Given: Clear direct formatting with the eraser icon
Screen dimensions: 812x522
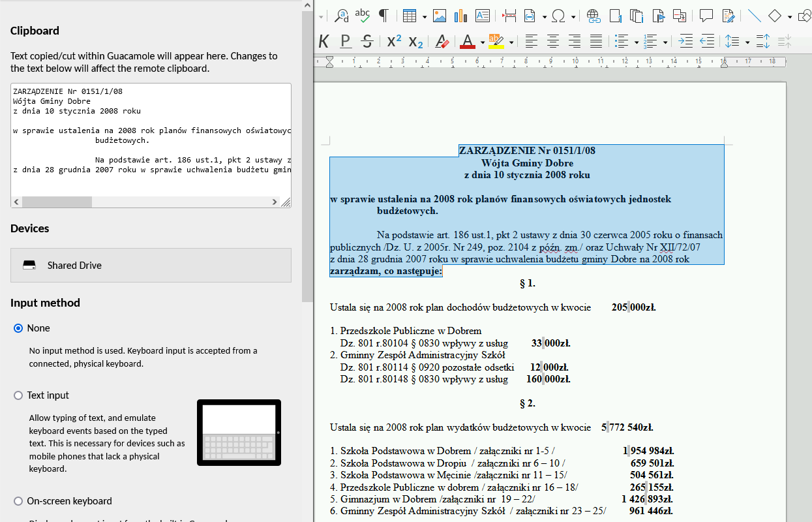Looking at the screenshot, I should 442,42.
